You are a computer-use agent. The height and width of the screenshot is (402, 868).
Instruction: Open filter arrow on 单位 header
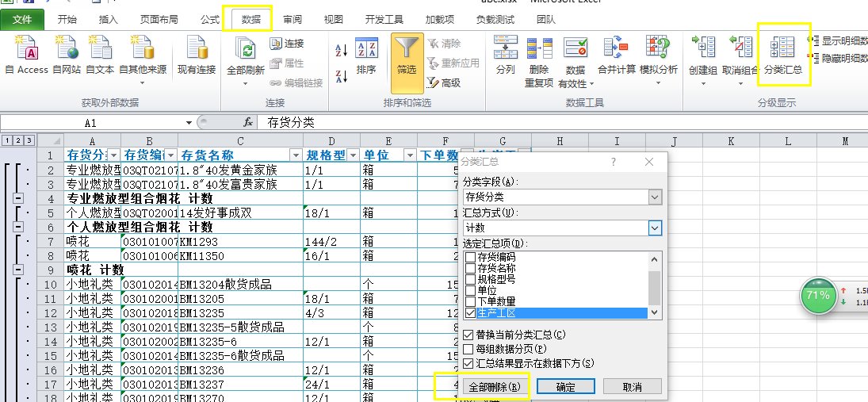[410, 155]
